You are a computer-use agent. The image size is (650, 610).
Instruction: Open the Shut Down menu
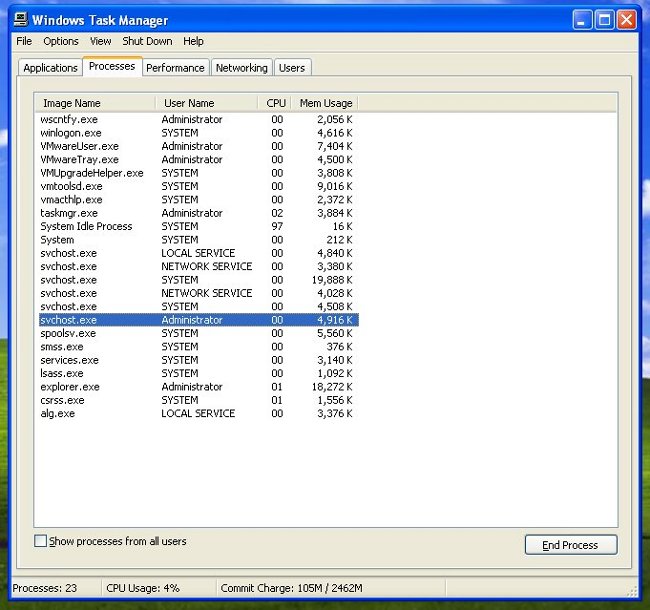(x=147, y=41)
